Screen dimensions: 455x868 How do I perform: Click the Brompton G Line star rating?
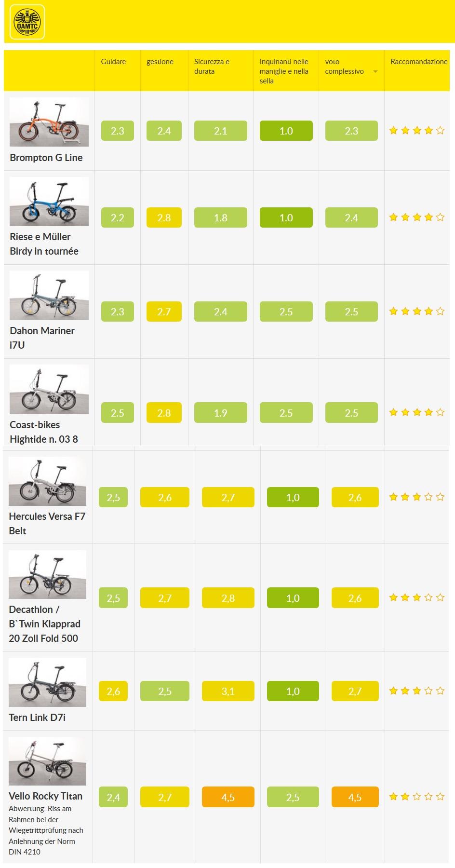click(416, 131)
